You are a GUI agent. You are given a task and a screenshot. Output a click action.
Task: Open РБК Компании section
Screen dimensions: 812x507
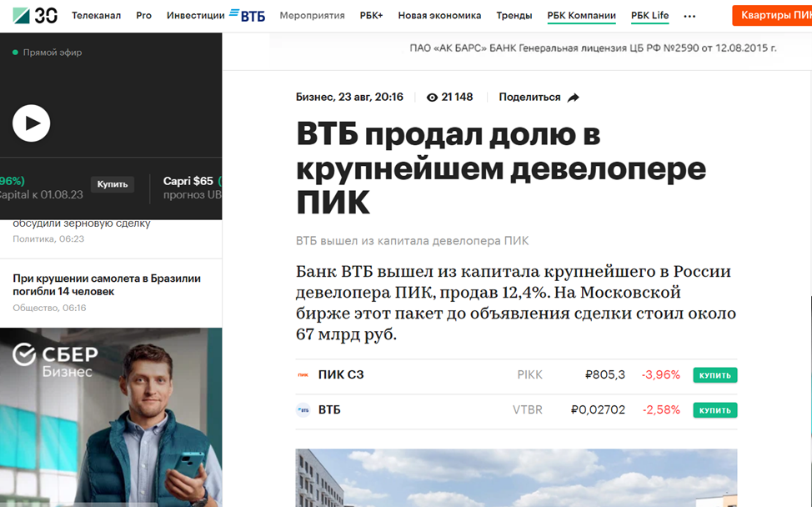[x=582, y=16]
